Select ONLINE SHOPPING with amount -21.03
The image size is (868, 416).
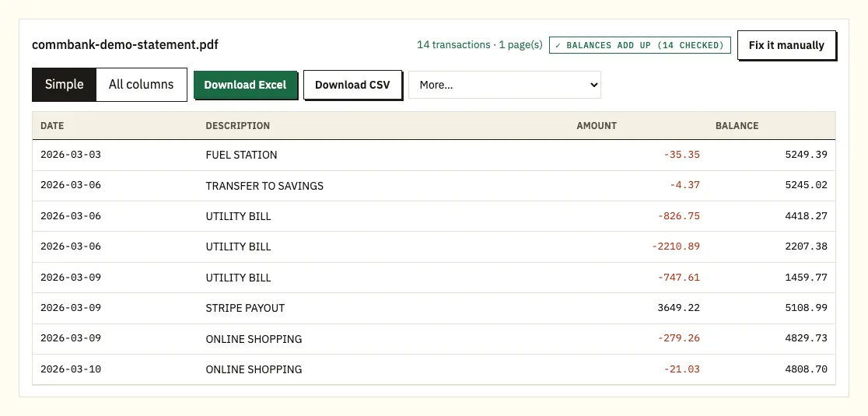(254, 369)
